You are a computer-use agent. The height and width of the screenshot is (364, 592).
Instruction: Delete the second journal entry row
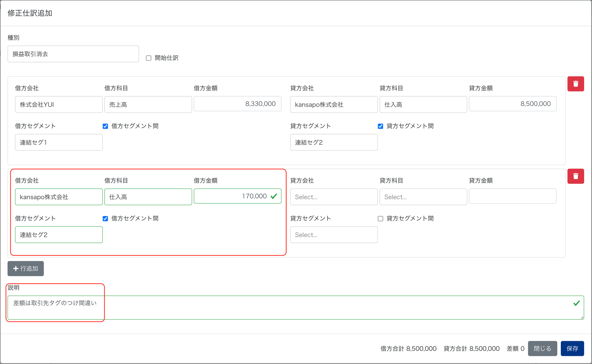pyautogui.click(x=576, y=176)
